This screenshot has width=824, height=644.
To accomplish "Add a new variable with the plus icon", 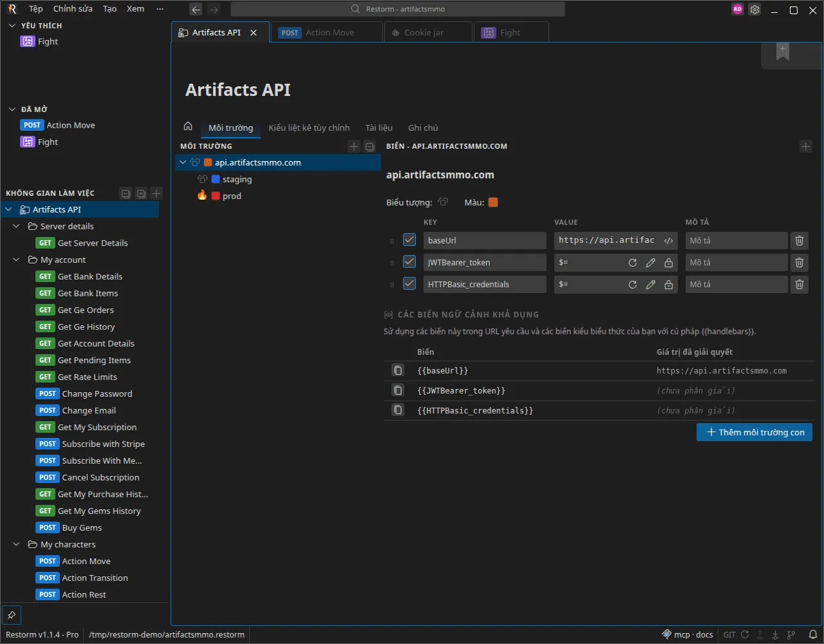I will (x=806, y=146).
